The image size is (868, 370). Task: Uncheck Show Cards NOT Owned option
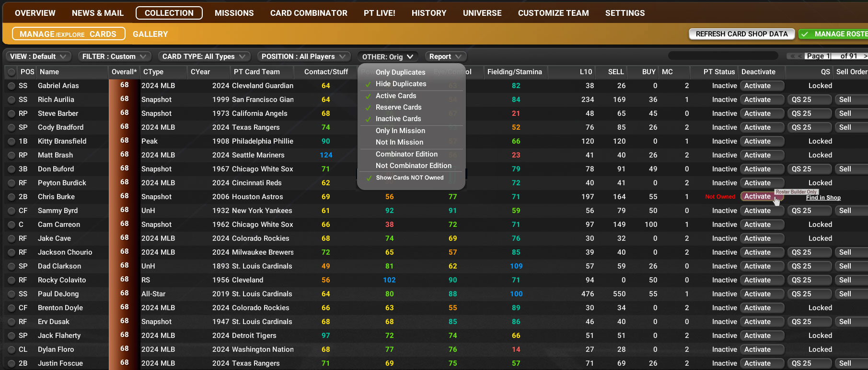tap(409, 178)
